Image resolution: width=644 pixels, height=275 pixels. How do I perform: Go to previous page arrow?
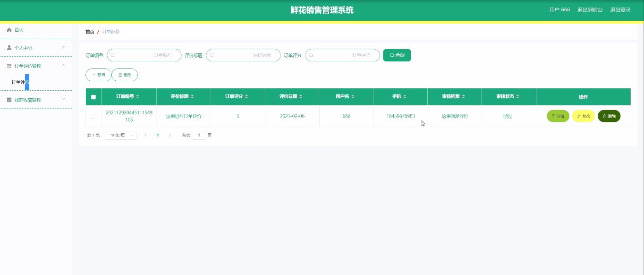[x=145, y=135]
